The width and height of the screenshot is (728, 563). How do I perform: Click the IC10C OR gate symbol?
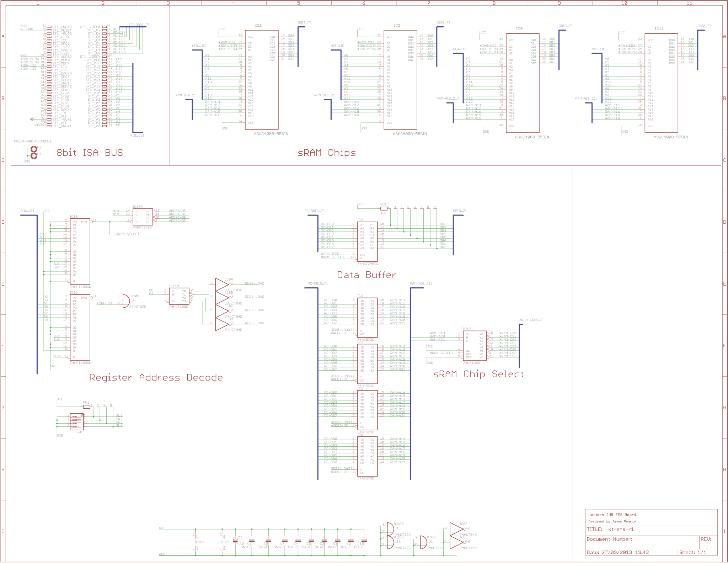coord(423,543)
